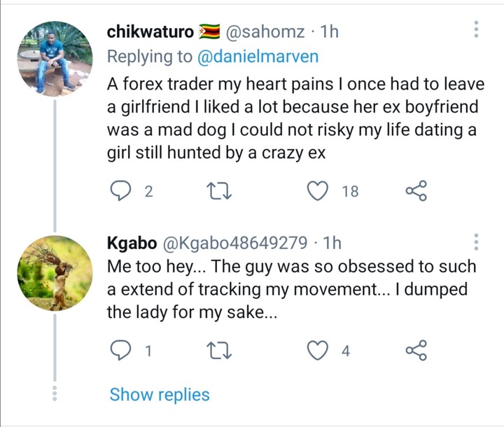Reply to Kgabo's tweet
This screenshot has width=504, height=427.
pos(120,350)
